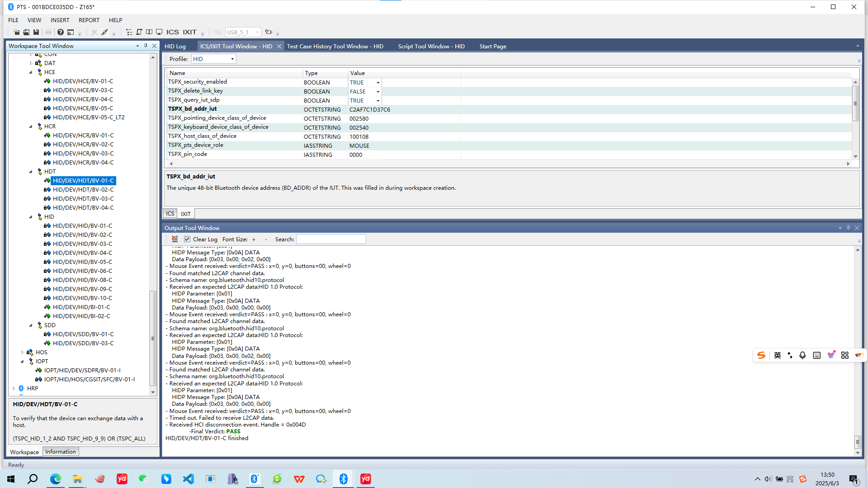This screenshot has height=488, width=868.
Task: Click the ICS toolbar button
Action: pos(172,32)
